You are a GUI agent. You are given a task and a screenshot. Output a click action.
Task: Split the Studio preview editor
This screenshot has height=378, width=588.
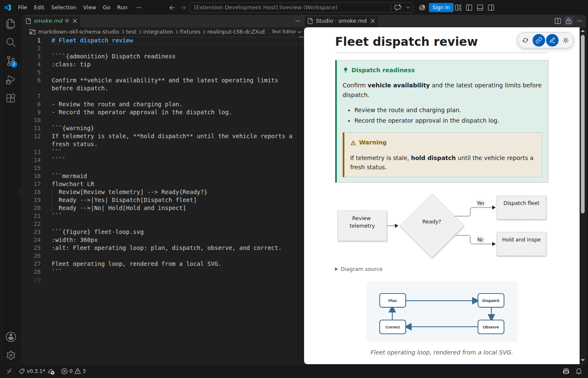(558, 21)
